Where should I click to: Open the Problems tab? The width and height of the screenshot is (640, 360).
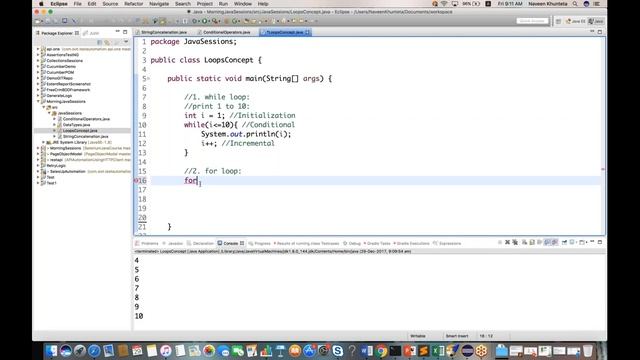tap(147, 243)
